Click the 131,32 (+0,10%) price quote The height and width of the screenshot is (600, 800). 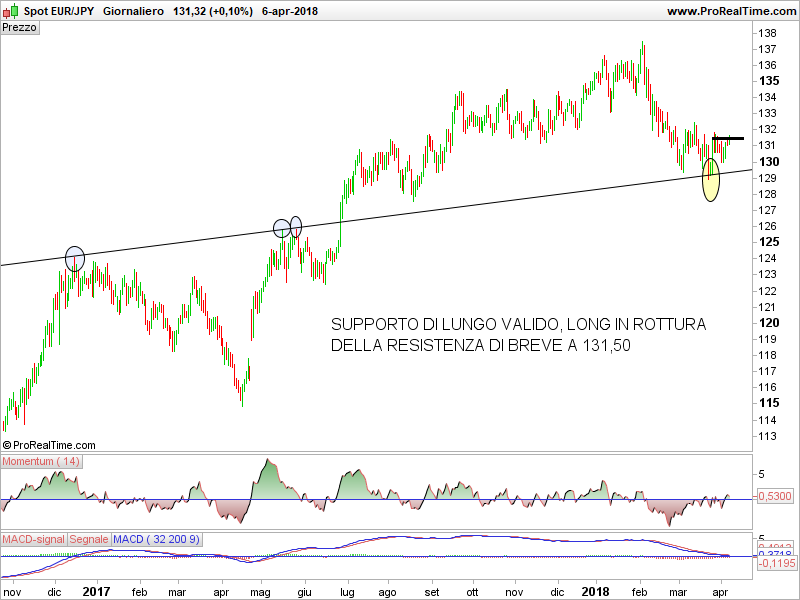[213, 11]
